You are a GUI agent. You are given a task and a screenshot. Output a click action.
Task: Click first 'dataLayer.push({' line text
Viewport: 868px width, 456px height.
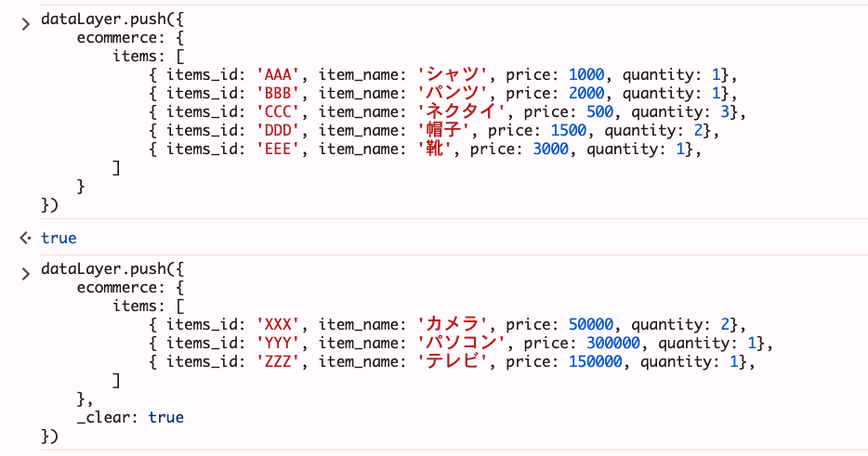tap(112, 20)
